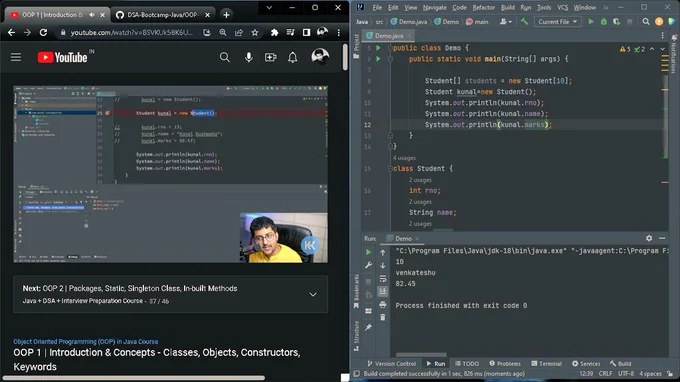
Task: Search YouTube with voice microphone
Action: coord(248,57)
